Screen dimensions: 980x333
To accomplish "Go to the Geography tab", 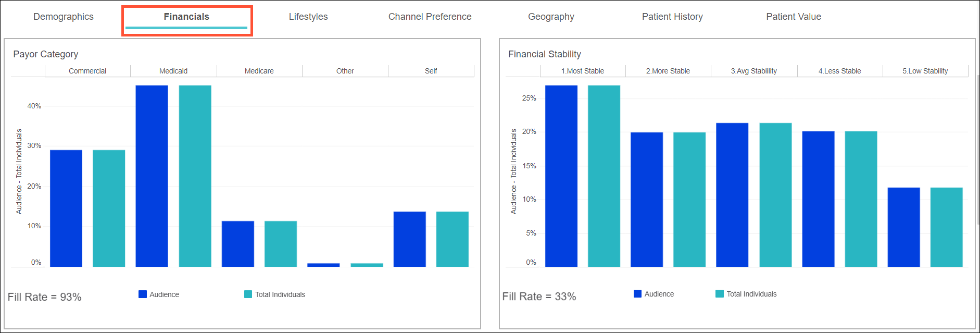I will coord(551,17).
